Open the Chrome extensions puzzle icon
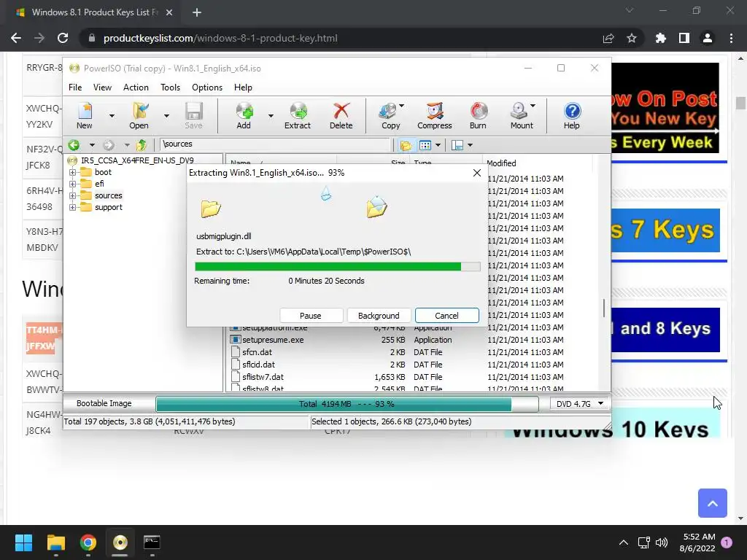The height and width of the screenshot is (560, 747). click(x=661, y=38)
